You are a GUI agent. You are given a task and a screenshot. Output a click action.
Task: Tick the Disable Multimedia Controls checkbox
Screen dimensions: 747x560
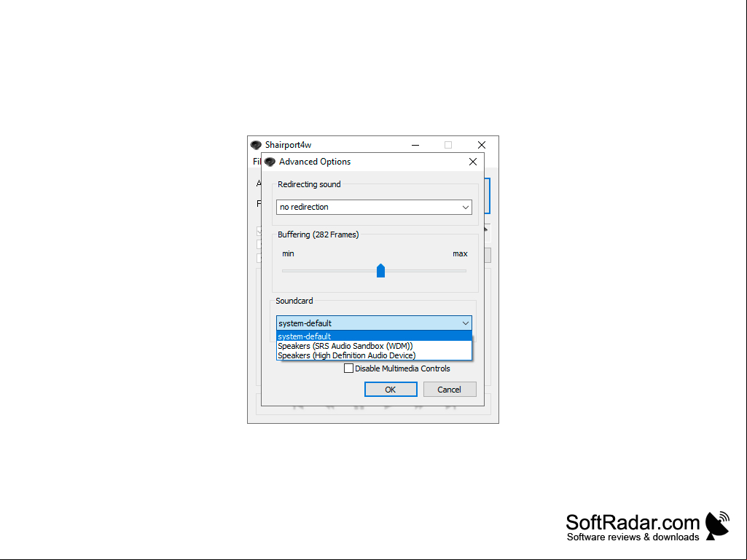(x=349, y=368)
